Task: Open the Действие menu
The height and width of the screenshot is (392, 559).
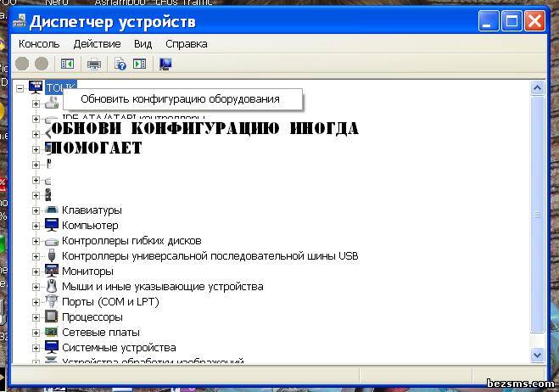Action: (97, 43)
